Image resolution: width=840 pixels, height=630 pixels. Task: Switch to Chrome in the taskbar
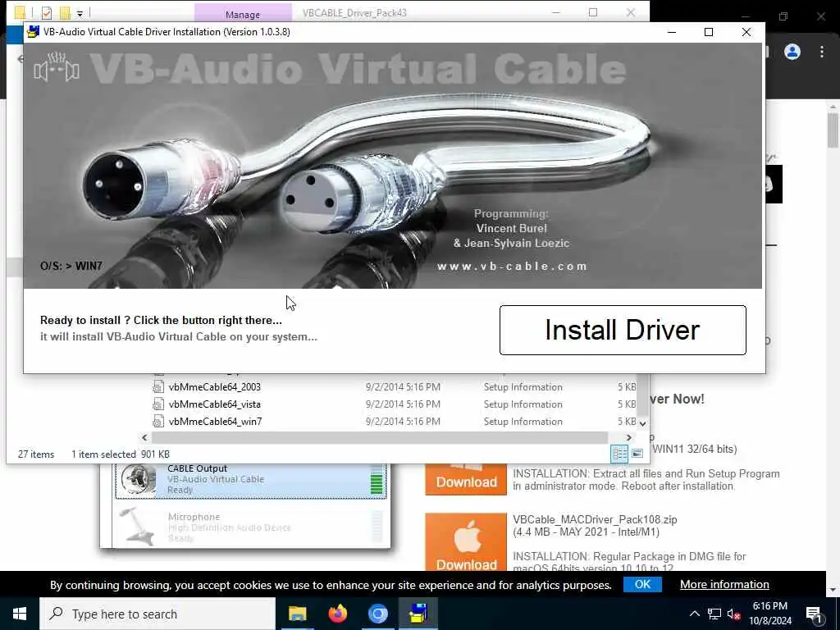tap(377, 614)
